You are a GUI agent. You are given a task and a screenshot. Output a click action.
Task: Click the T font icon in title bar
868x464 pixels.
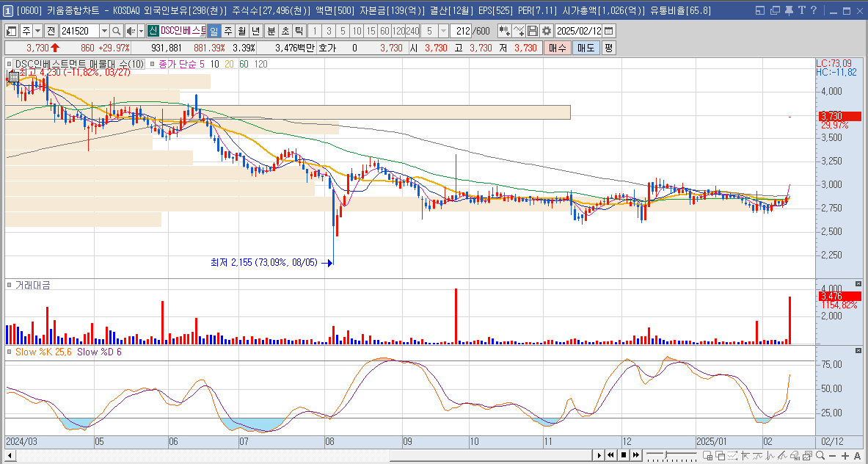(801, 10)
